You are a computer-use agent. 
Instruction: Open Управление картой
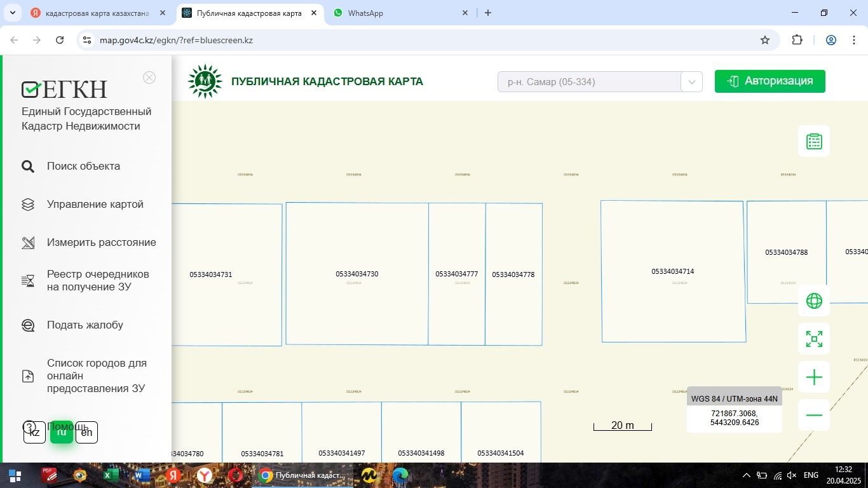pos(95,204)
